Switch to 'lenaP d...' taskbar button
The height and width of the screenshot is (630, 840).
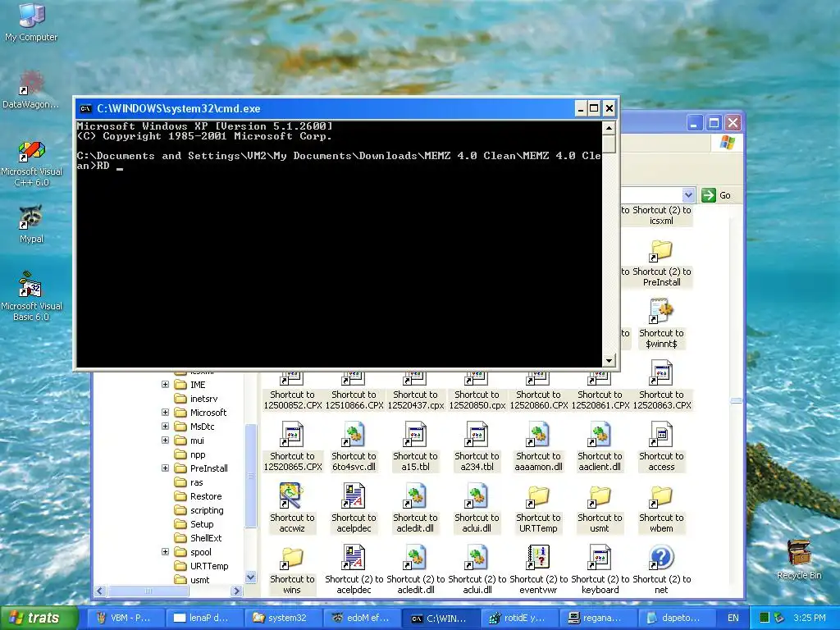[x=203, y=618]
